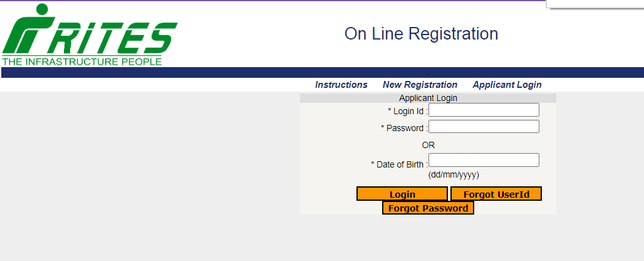Select the Applicant Login menu link
This screenshot has width=644, height=261.
click(x=507, y=85)
